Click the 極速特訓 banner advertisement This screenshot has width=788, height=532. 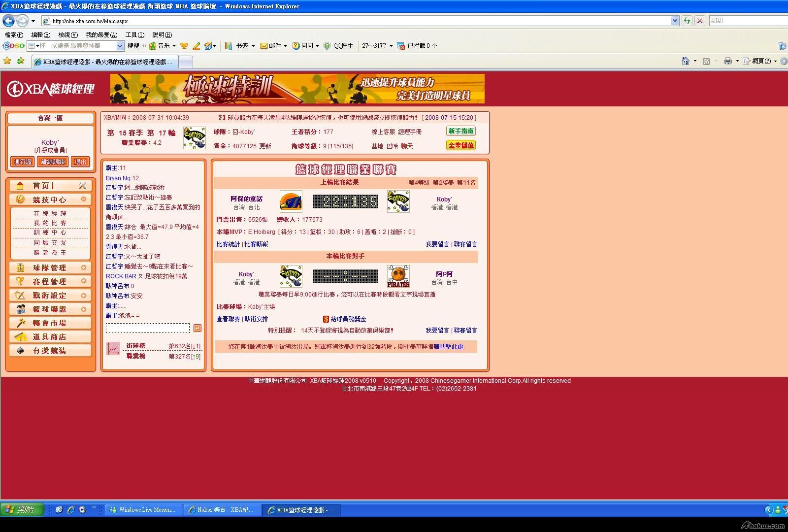coord(297,89)
